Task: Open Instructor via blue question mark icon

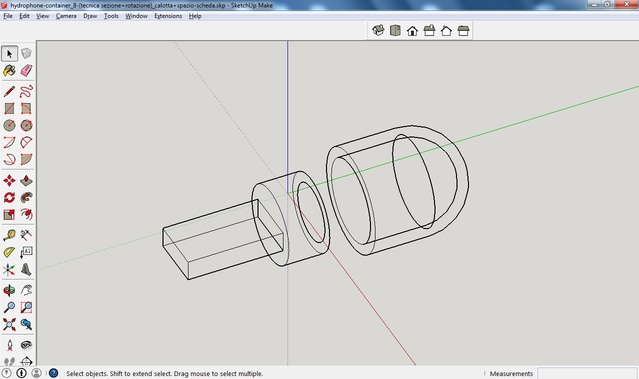Action: (53, 373)
